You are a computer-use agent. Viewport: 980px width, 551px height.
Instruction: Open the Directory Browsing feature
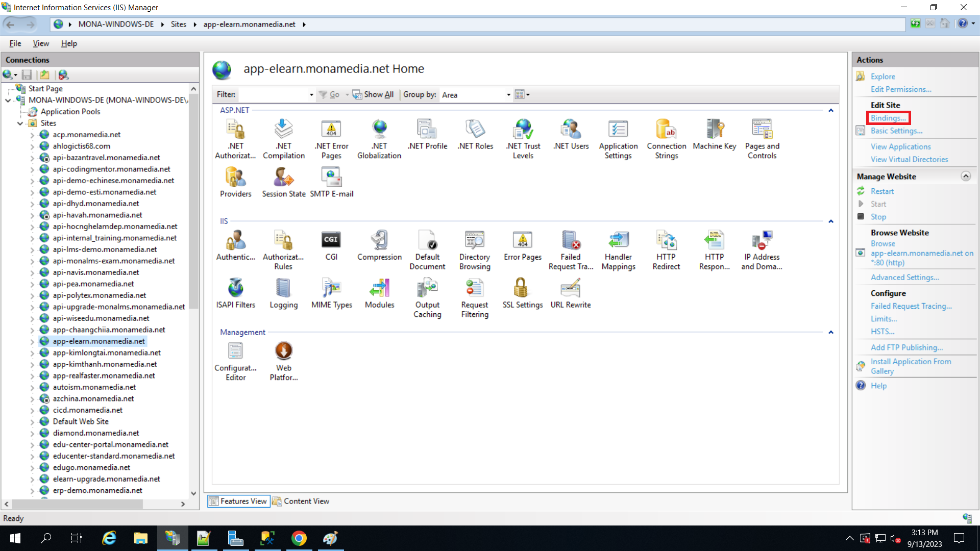[x=475, y=250]
